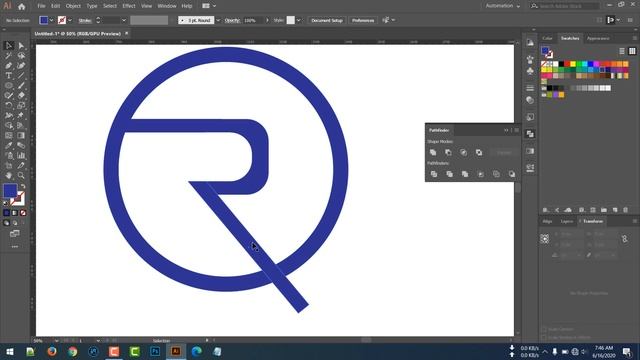
Task: Select the Type tool
Action: coord(9,76)
